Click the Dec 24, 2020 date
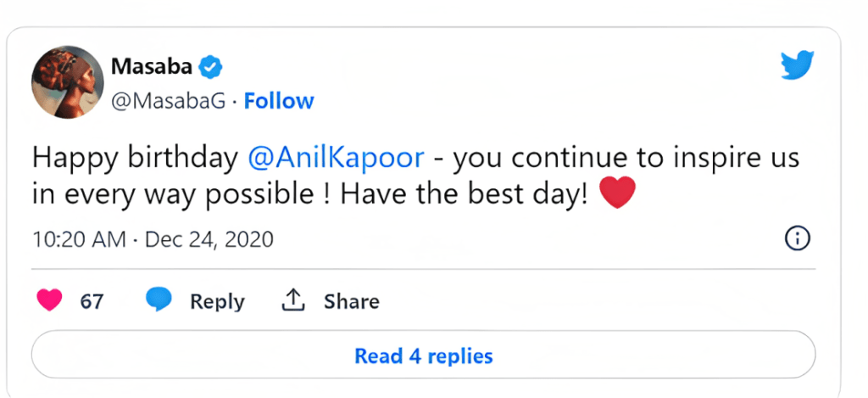 tap(209, 239)
